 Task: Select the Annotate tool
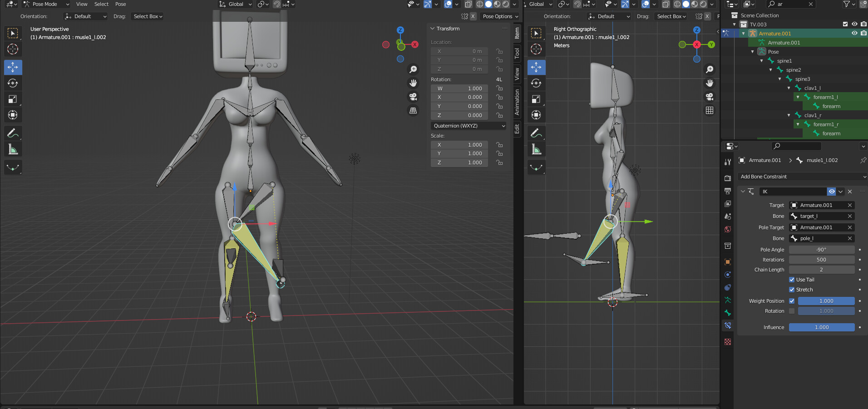13,133
